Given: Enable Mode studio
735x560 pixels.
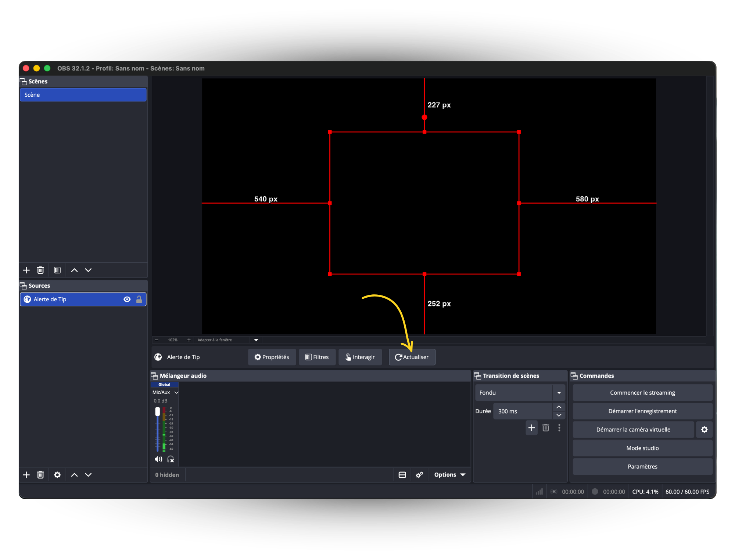Looking at the screenshot, I should (x=642, y=448).
